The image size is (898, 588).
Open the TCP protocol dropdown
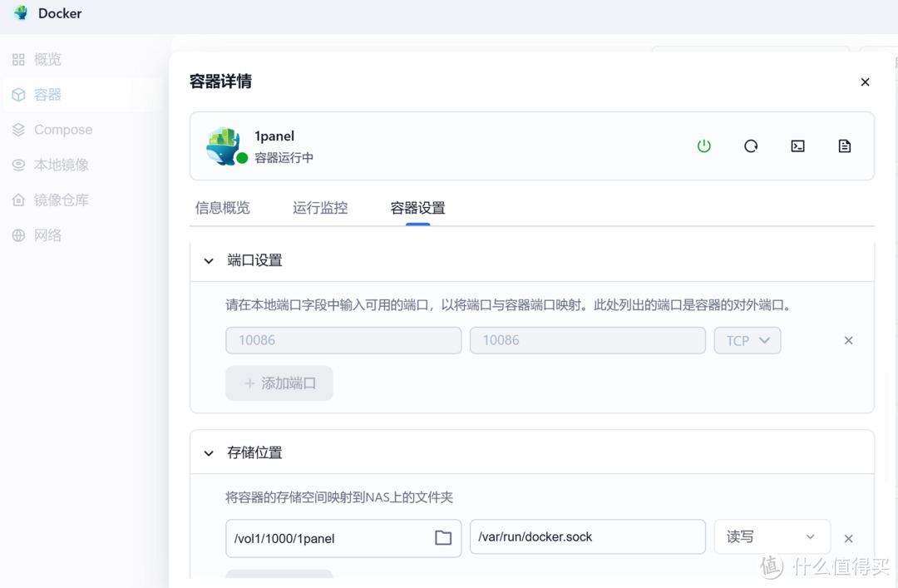coord(748,340)
